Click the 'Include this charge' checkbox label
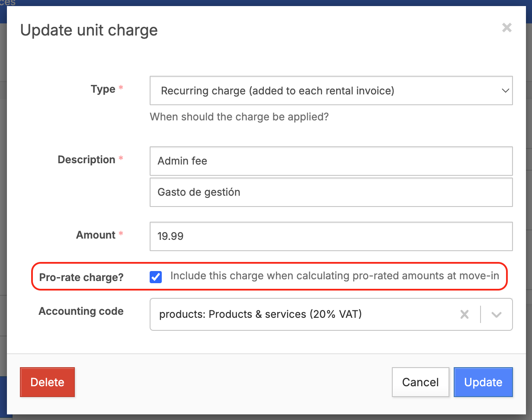Image resolution: width=532 pixels, height=420 pixels. 334,276
